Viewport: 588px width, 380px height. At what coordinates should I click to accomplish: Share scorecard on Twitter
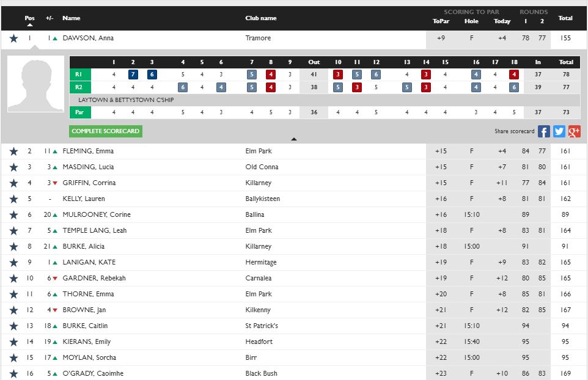click(x=559, y=131)
